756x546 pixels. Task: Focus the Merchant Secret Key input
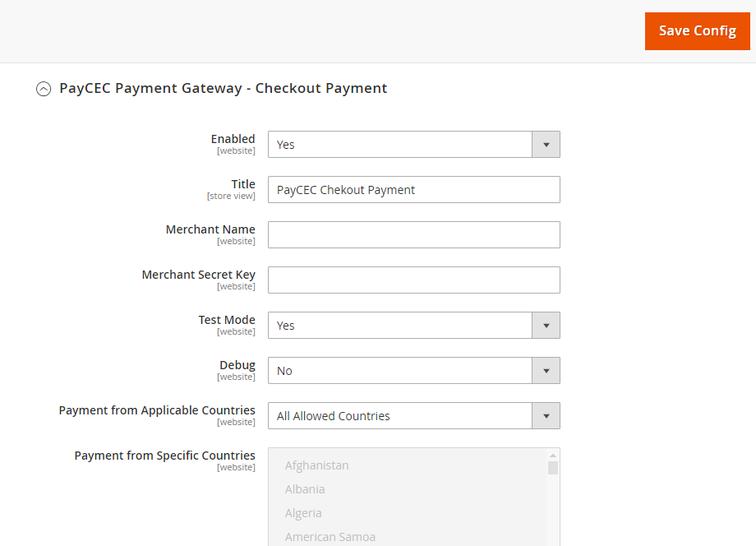[x=413, y=280]
